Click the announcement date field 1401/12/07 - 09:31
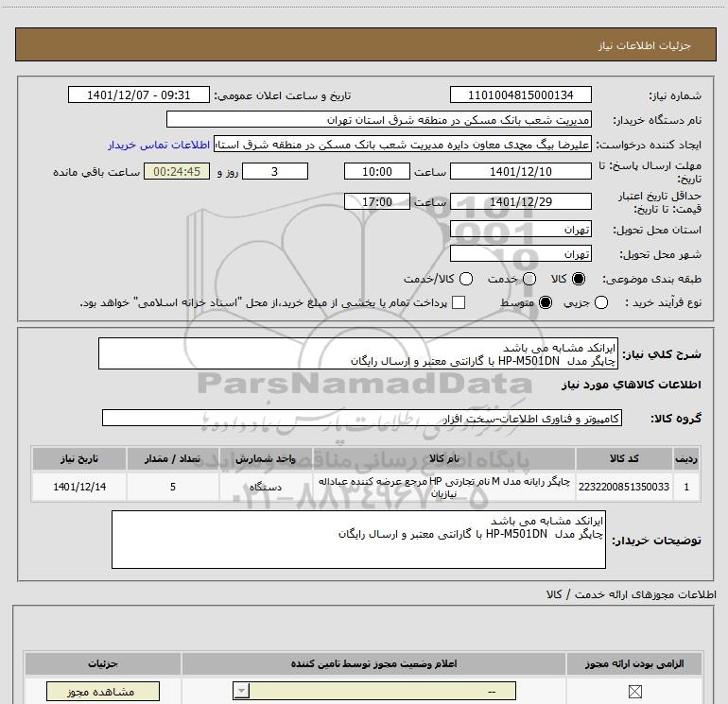 point(139,94)
